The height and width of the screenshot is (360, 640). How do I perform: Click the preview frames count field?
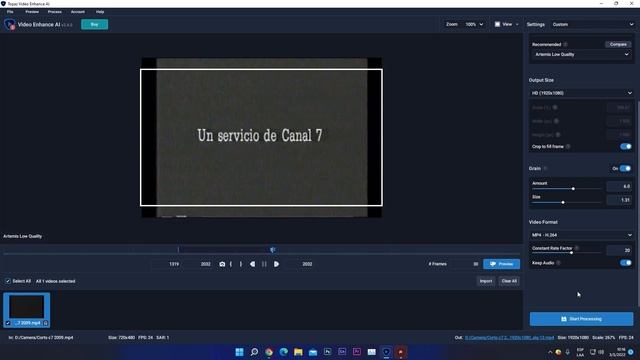[x=467, y=264]
